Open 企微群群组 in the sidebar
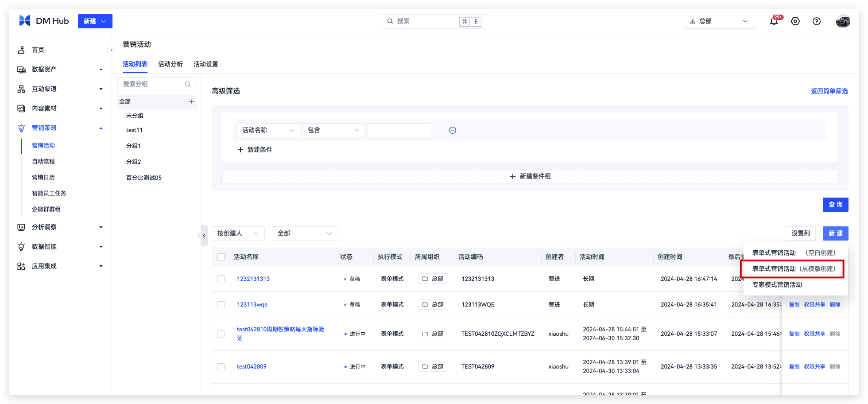The width and height of the screenshot is (868, 404). (x=46, y=210)
